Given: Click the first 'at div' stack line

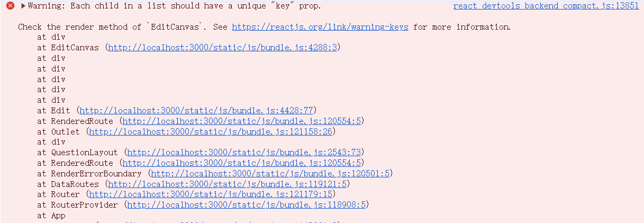Looking at the screenshot, I should tap(51, 37).
